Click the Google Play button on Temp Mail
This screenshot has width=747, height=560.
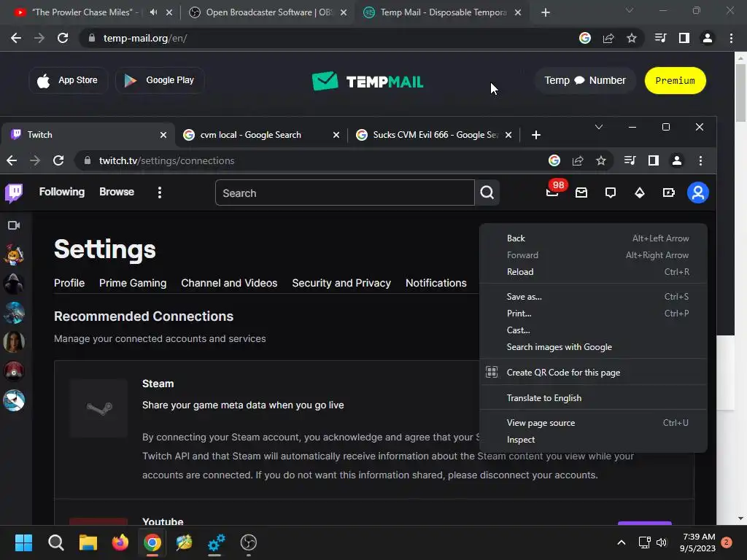coord(160,80)
